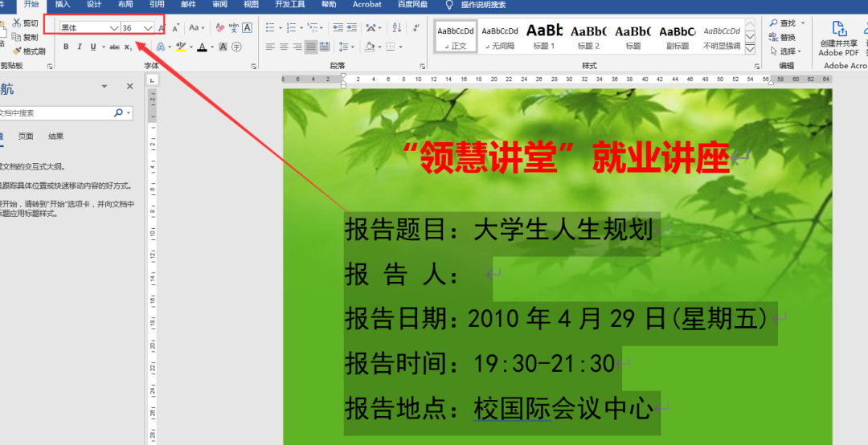Click Create and Share Adobe PDF button

tap(838, 38)
